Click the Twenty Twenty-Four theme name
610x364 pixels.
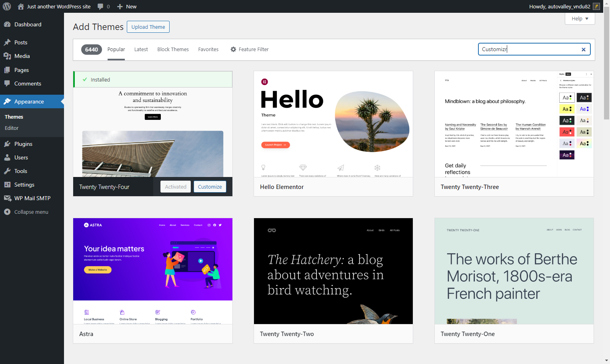104,187
